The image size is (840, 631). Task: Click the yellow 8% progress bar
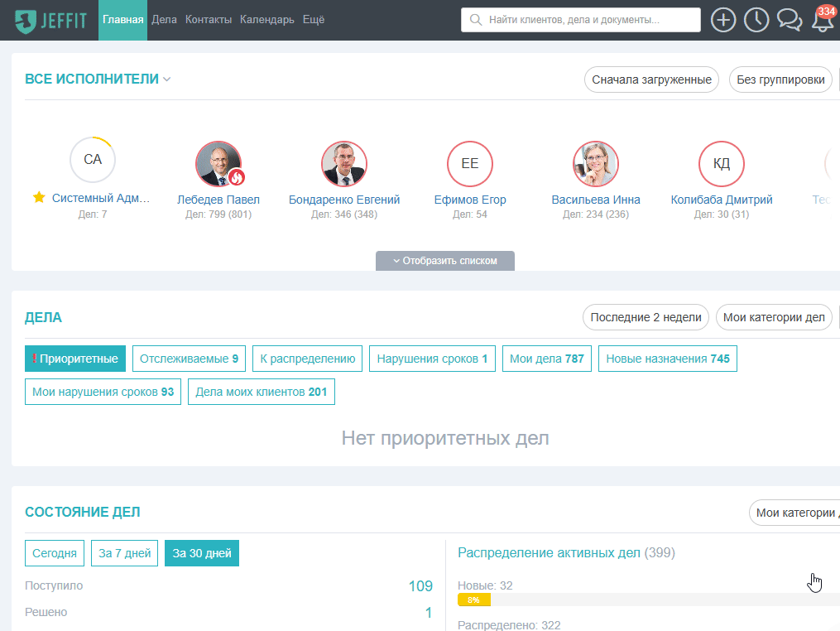click(474, 600)
